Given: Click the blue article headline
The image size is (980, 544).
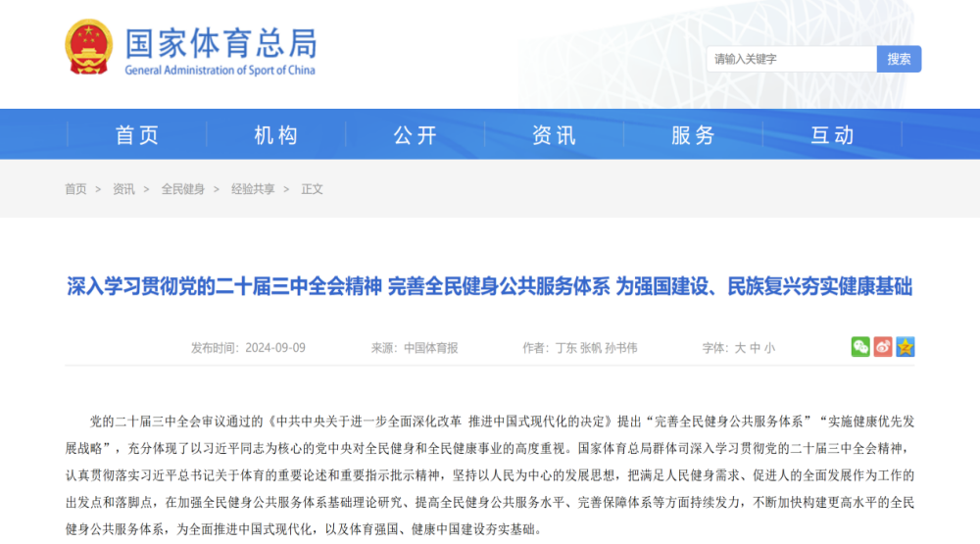Looking at the screenshot, I should click(489, 286).
